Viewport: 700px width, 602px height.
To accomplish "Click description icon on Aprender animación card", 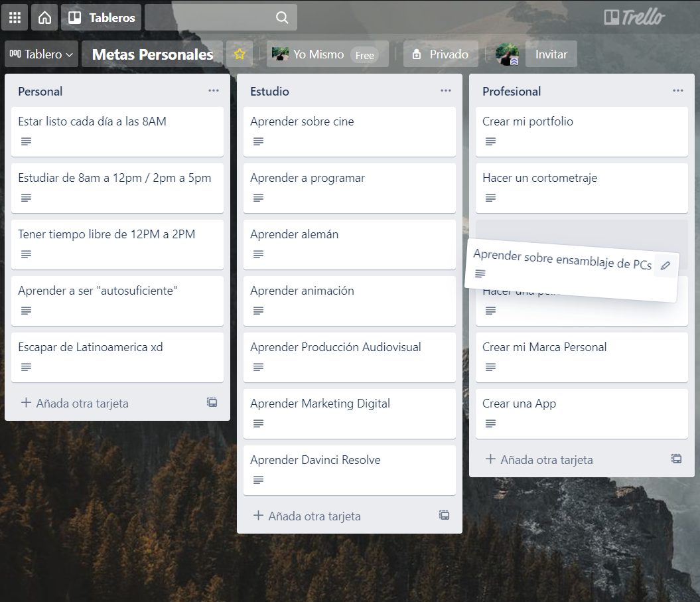I will point(259,311).
